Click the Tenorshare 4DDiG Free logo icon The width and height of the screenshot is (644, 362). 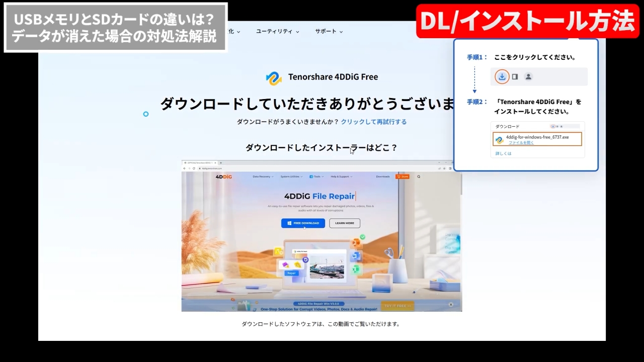pos(274,77)
